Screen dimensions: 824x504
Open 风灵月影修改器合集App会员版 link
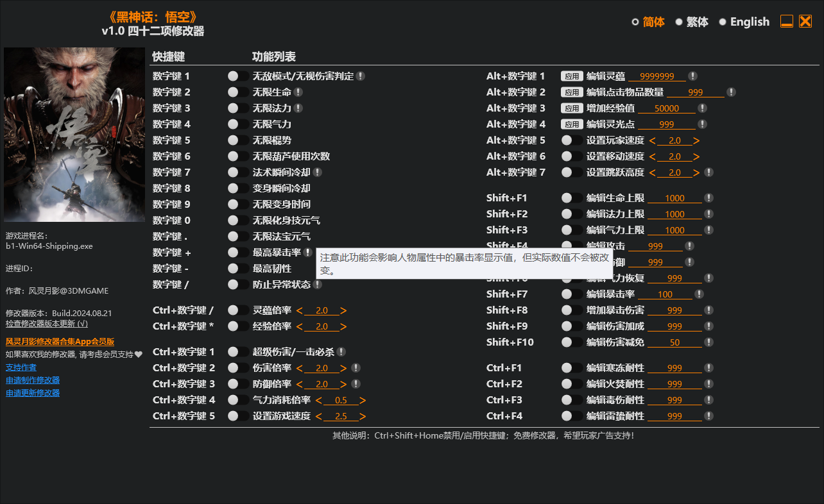(60, 342)
